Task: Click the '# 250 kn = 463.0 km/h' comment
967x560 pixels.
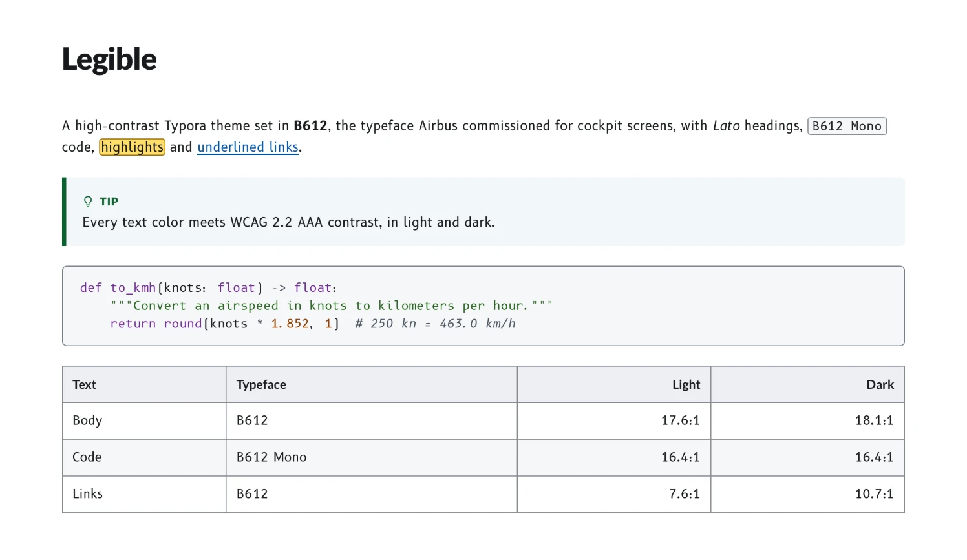Action: click(435, 324)
